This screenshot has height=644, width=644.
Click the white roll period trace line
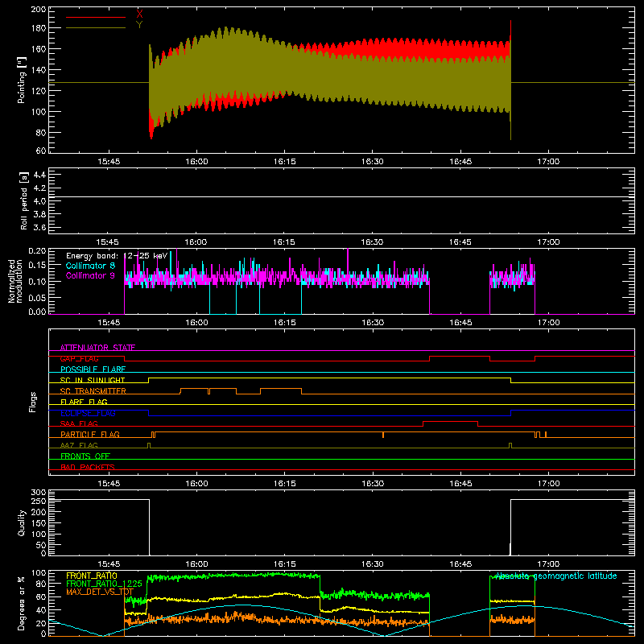click(x=341, y=197)
